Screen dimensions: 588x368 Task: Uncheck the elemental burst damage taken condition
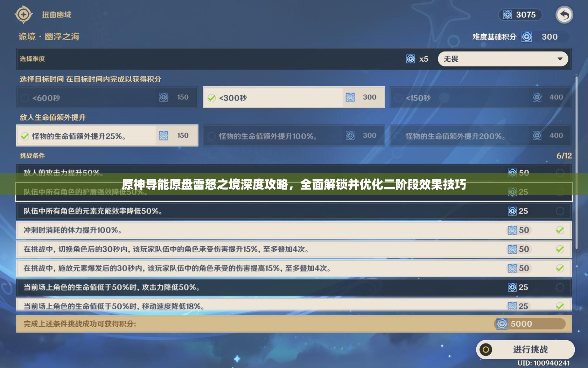[560, 268]
